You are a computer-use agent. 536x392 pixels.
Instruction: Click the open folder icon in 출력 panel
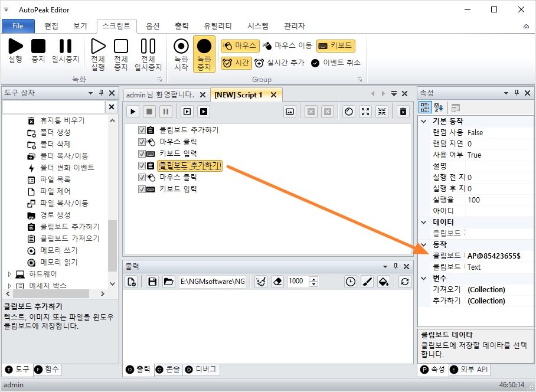click(x=168, y=282)
